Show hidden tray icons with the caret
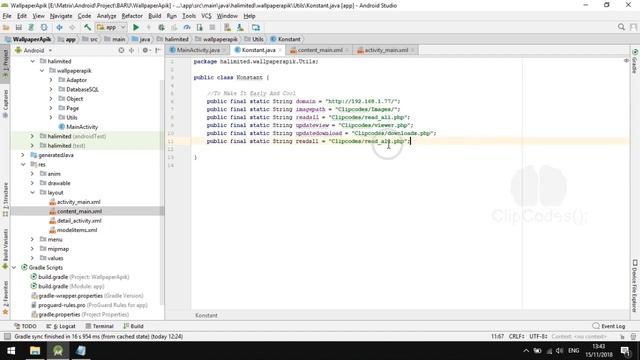 click(526, 351)
